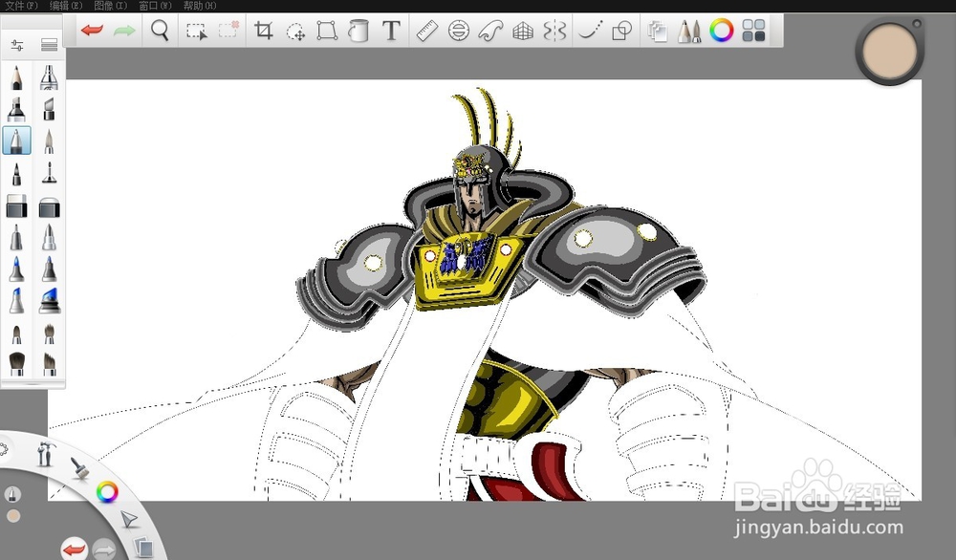Select the Chisel-tip marker brush

pos(49,110)
